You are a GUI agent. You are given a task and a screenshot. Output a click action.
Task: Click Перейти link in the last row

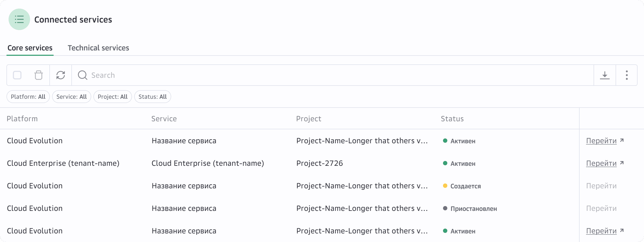pos(601,231)
